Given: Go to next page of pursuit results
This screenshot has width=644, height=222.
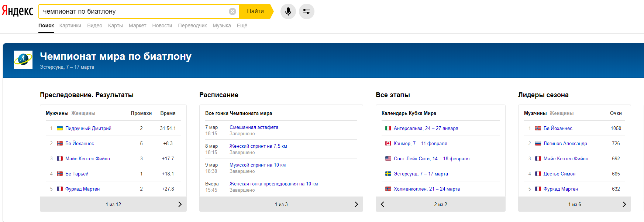Looking at the screenshot, I should [x=180, y=204].
